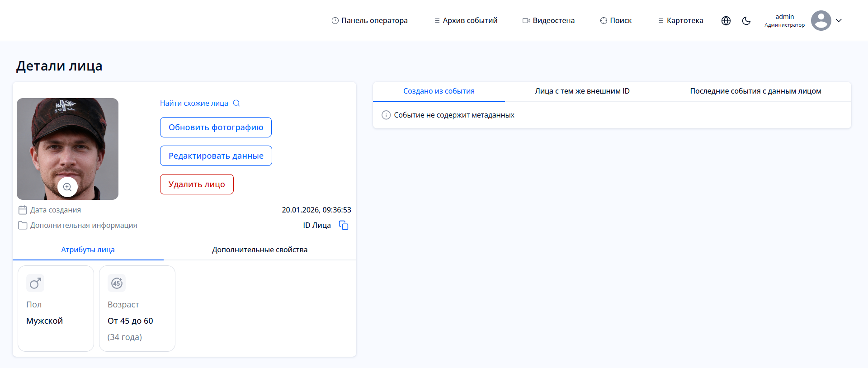868x368 pixels.
Task: Toggle dark mode with moon icon
Action: 746,21
